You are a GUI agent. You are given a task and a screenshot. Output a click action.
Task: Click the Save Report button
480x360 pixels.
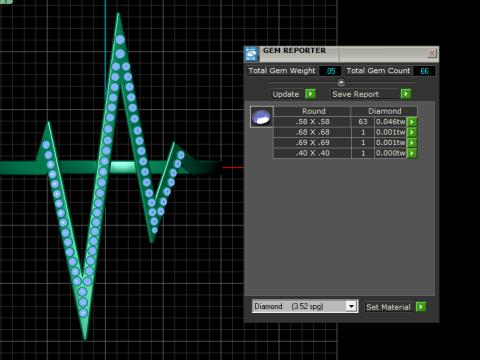pyautogui.click(x=365, y=94)
